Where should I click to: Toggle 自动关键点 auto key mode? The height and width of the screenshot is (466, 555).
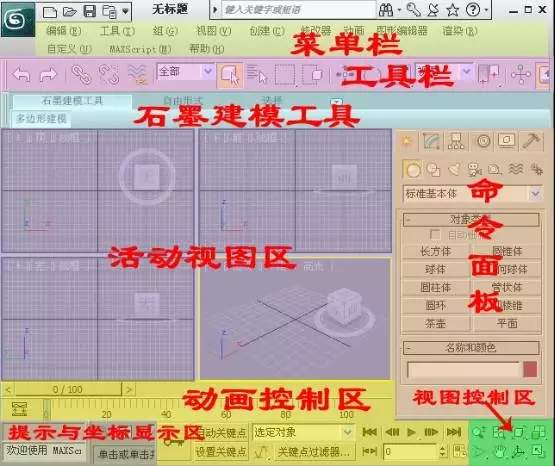221,432
